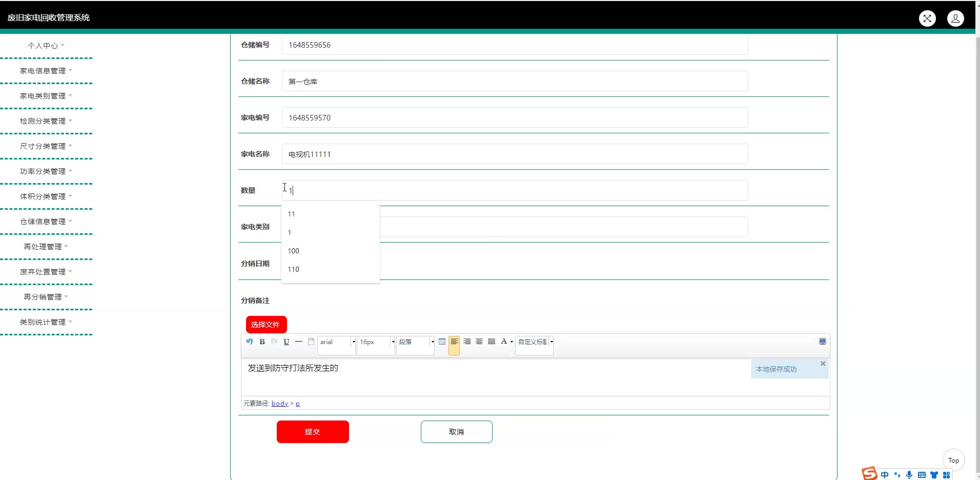Select suggestion 100 from the autocomplete list

(331, 251)
